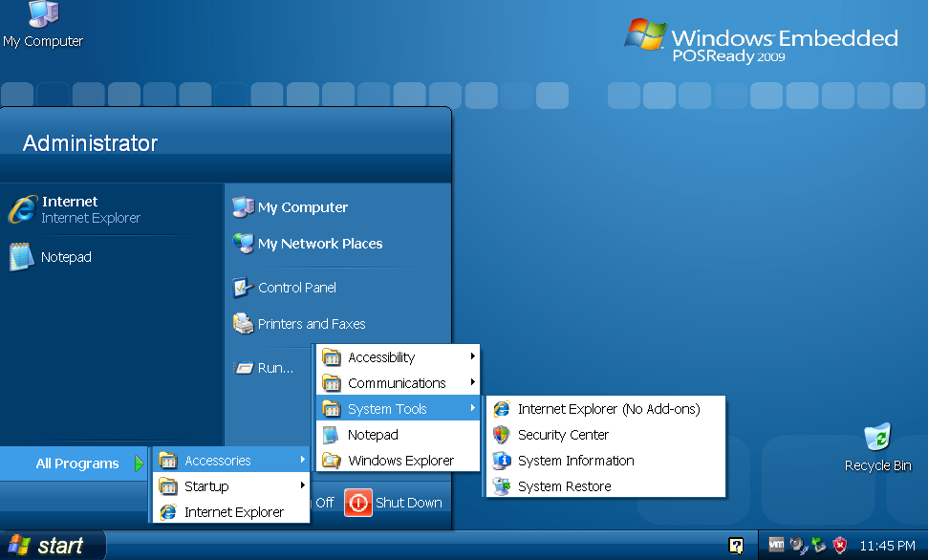
Task: Click the Security Center shield icon
Action: [502, 435]
